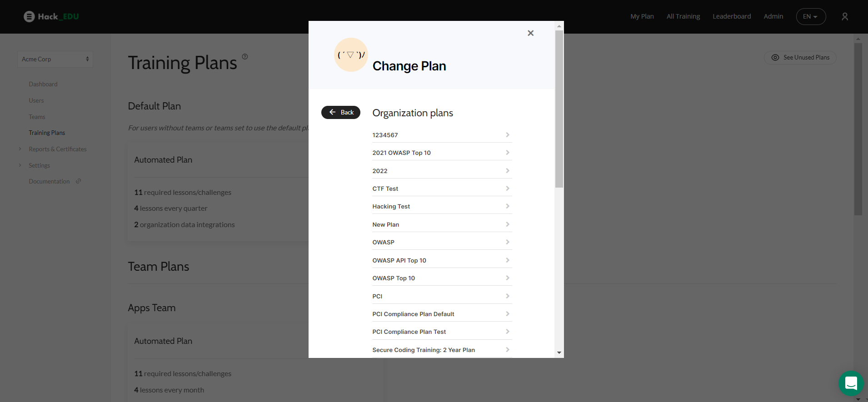Image resolution: width=868 pixels, height=402 pixels.
Task: Open All Training from top navigation
Action: (683, 16)
